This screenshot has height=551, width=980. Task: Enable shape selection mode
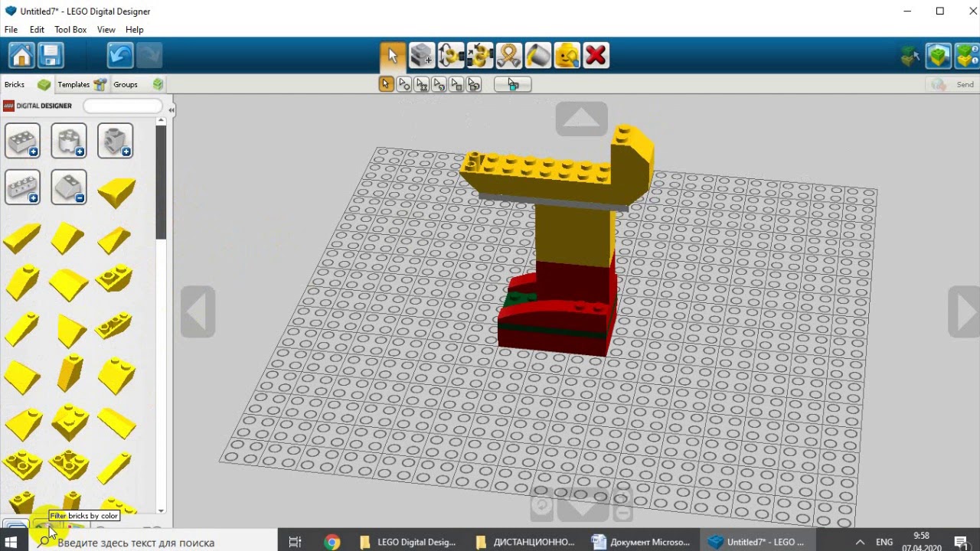(x=457, y=84)
